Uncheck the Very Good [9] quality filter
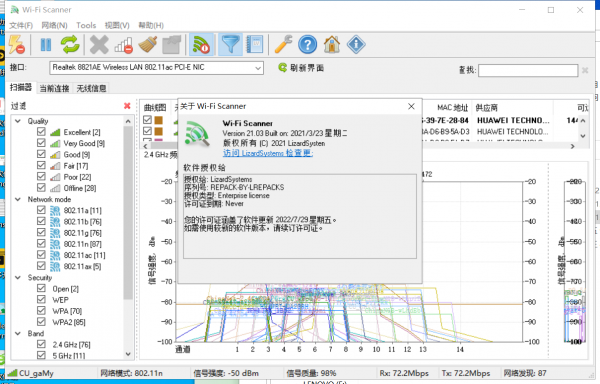This screenshot has height=384, width=600. 41,143
